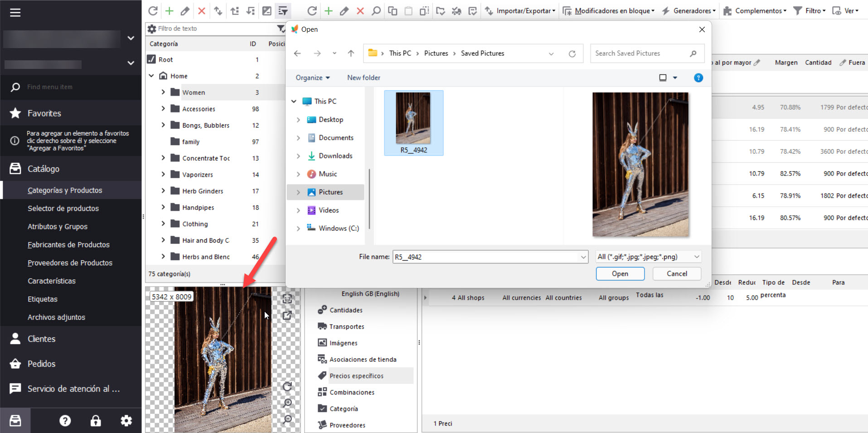868x433 pixels.
Task: Create a New folder in the Open dialog
Action: pos(364,78)
